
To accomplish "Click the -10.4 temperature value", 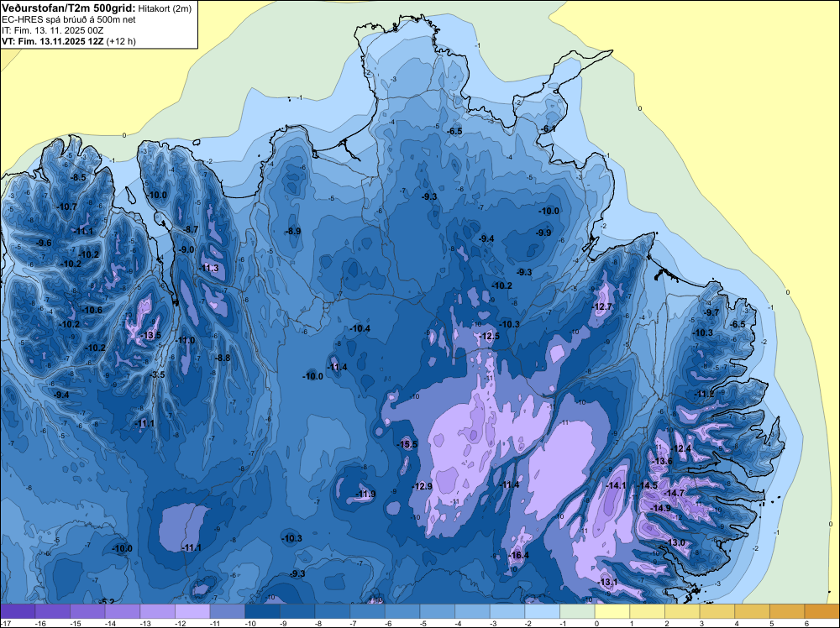I will [360, 328].
